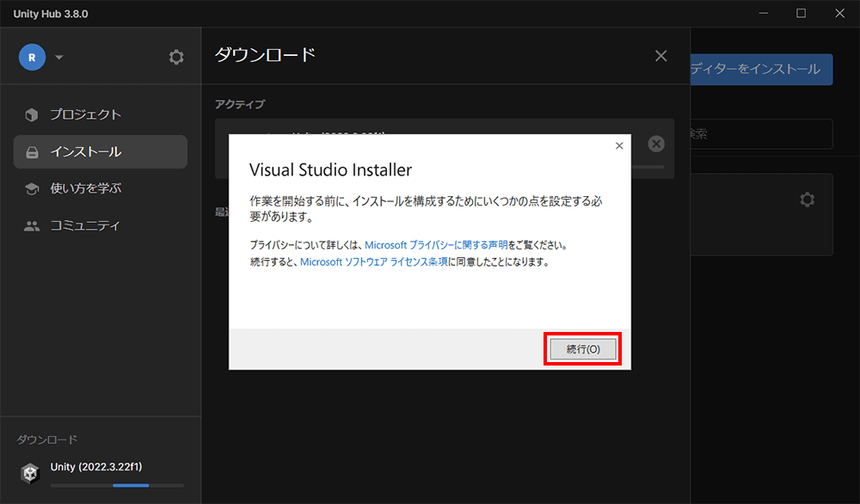Open the Microsoft プライバシーに関する声明 link
Image resolution: width=860 pixels, height=504 pixels.
436,245
